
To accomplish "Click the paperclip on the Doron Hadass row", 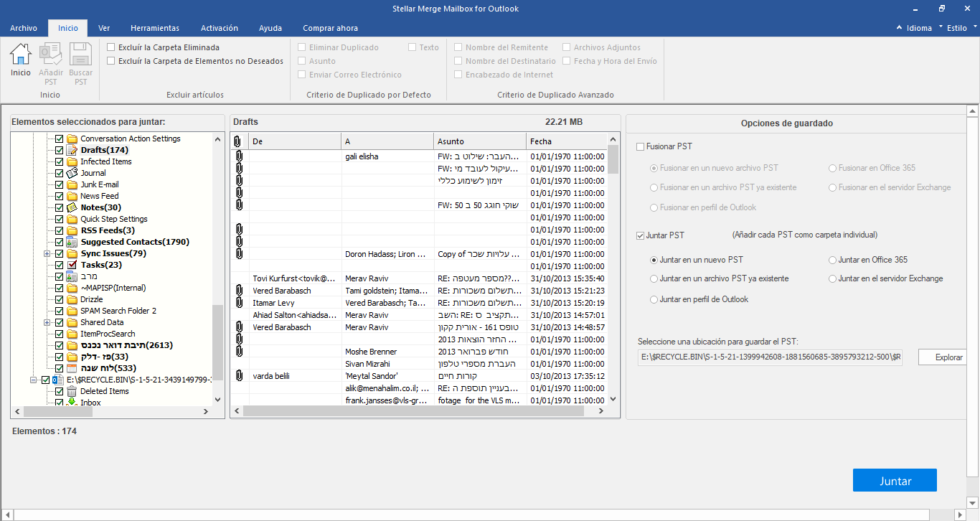I will pyautogui.click(x=239, y=254).
